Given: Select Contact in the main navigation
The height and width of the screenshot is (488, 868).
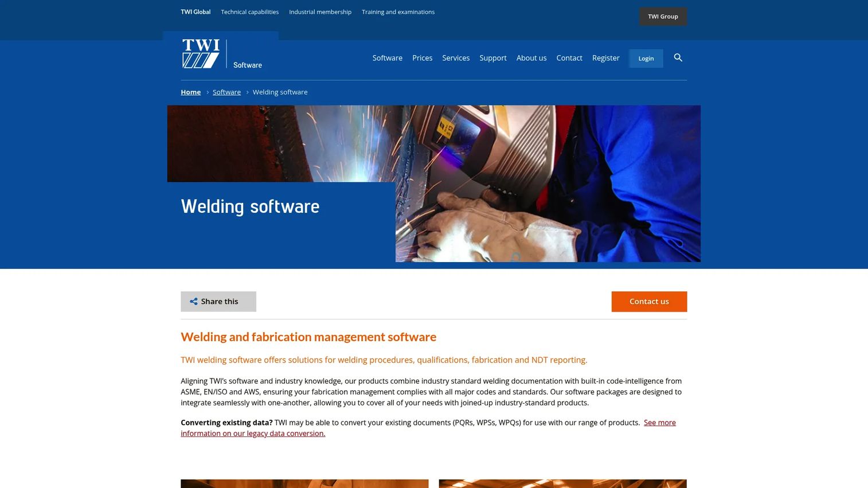Looking at the screenshot, I should [x=569, y=58].
